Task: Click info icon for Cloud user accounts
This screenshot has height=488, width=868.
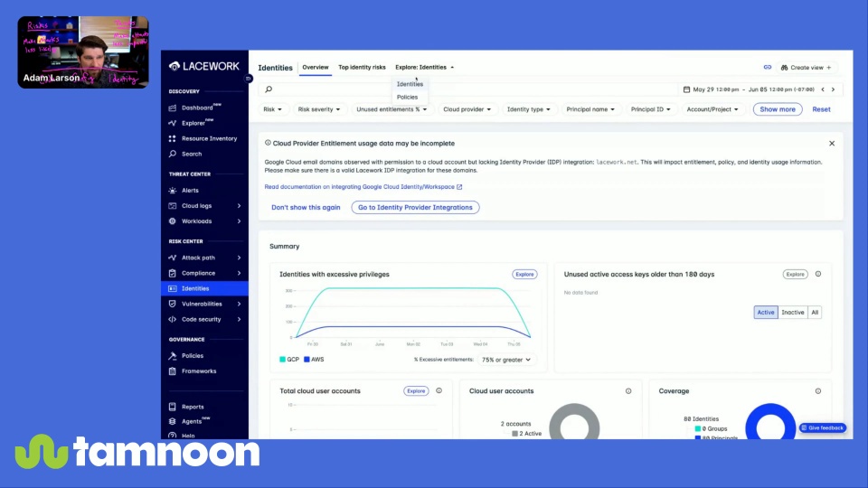Action: pyautogui.click(x=628, y=391)
